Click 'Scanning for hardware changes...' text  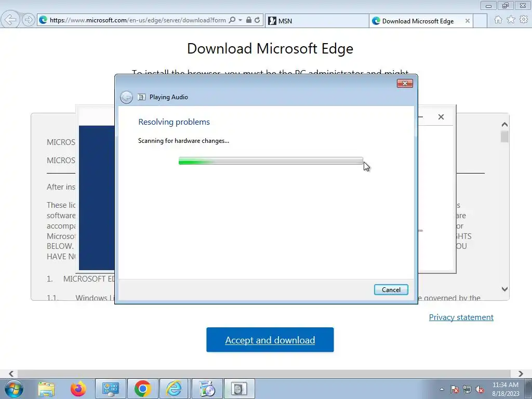coord(183,141)
